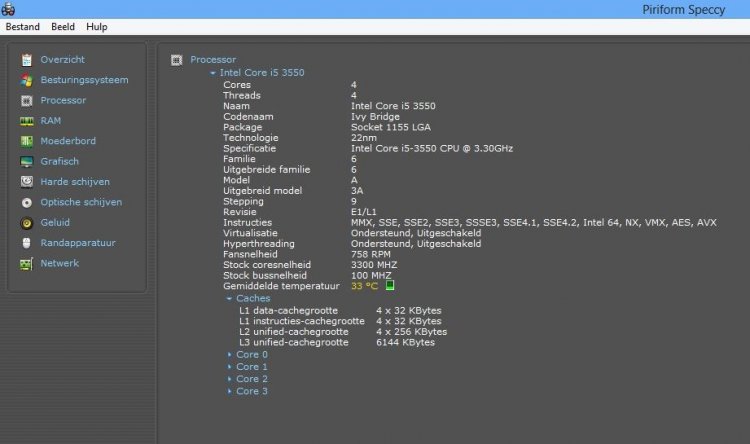Click the Processor heading in main panel

click(x=213, y=60)
